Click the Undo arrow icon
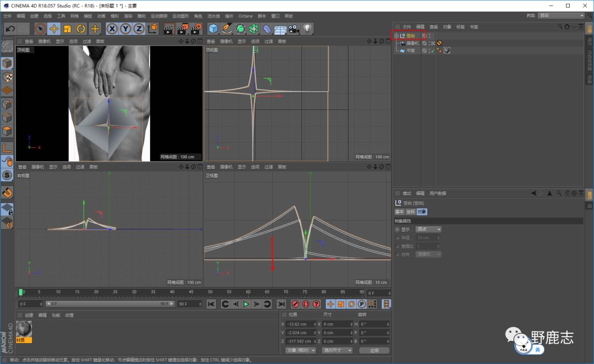 (x=10, y=29)
